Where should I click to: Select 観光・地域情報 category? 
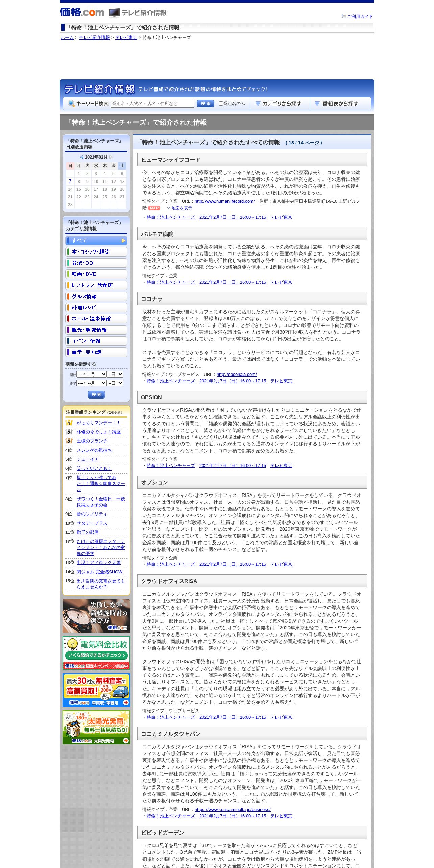pos(96,330)
